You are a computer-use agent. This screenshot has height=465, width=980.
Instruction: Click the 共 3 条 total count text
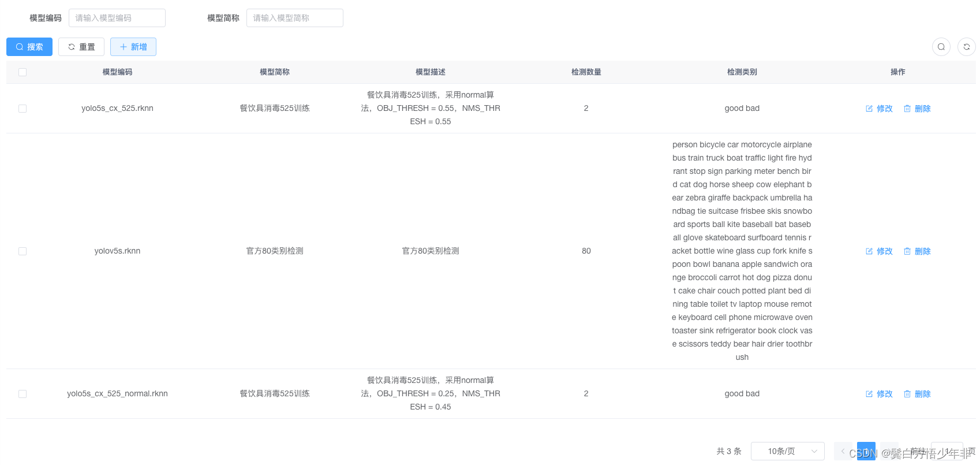(729, 451)
